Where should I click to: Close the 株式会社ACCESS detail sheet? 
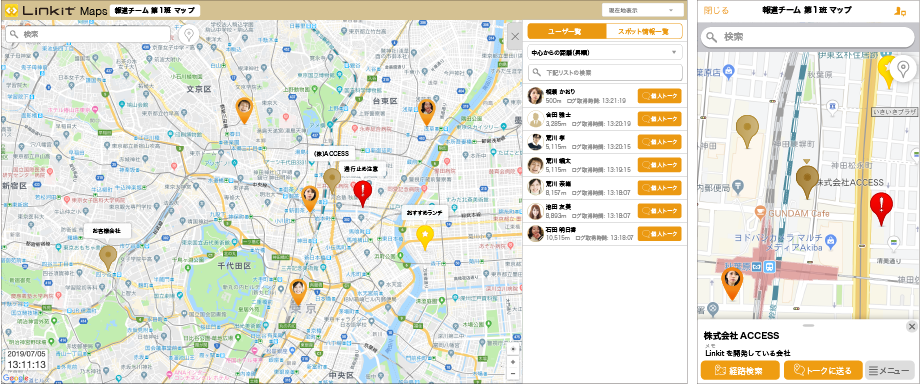coord(911,327)
